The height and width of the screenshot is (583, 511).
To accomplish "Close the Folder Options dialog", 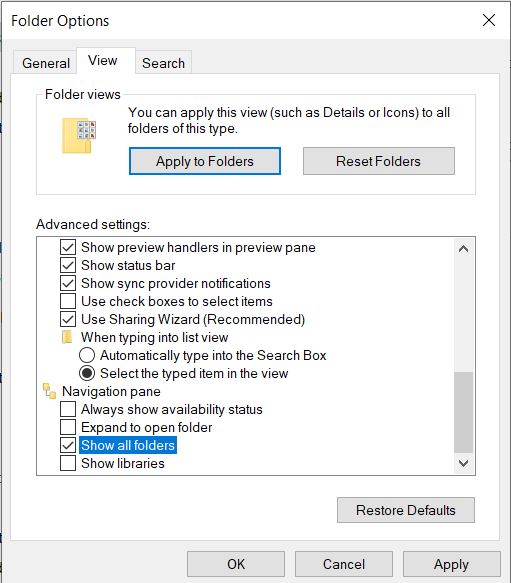I will click(x=489, y=20).
